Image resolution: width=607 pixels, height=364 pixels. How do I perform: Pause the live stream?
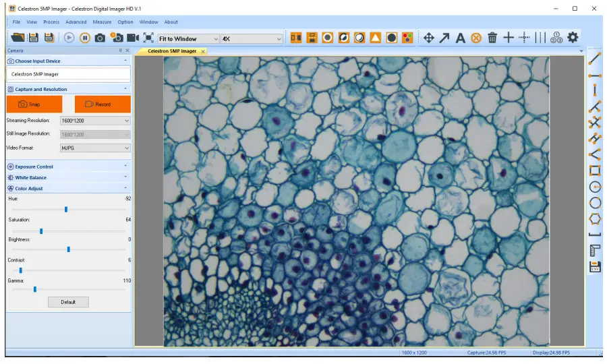tap(85, 38)
